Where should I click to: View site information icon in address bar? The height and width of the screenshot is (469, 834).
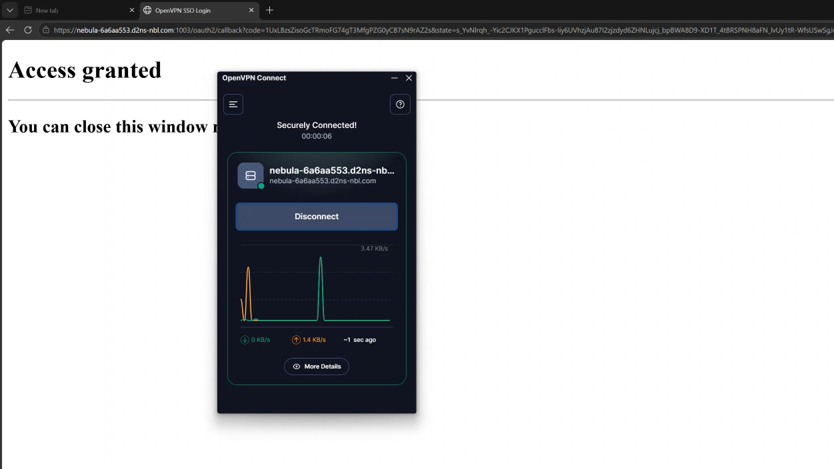46,30
